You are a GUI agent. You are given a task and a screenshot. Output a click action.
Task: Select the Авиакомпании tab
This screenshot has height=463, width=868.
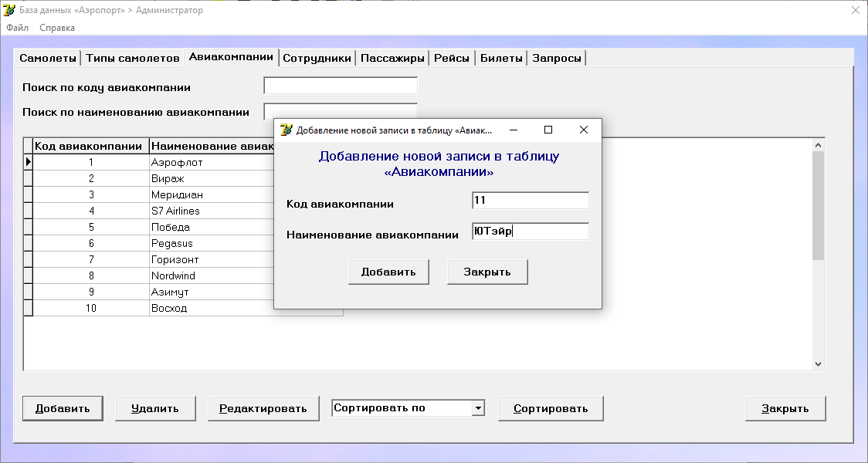(231, 57)
